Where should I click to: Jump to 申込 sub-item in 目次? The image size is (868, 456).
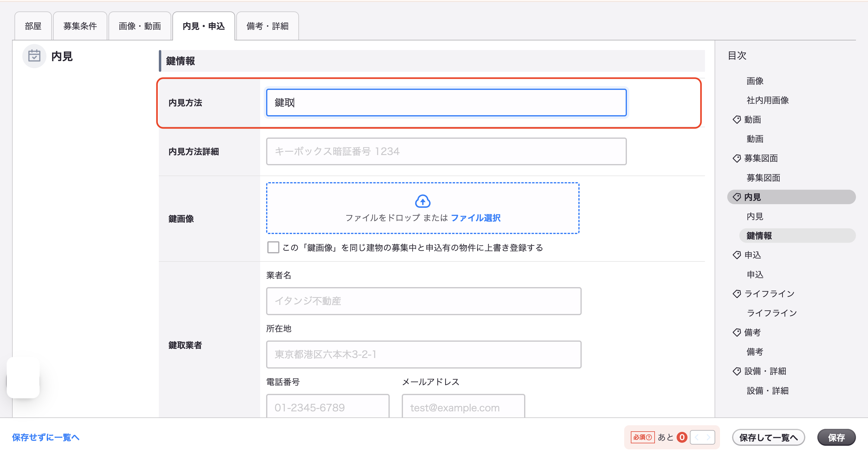coord(755,274)
